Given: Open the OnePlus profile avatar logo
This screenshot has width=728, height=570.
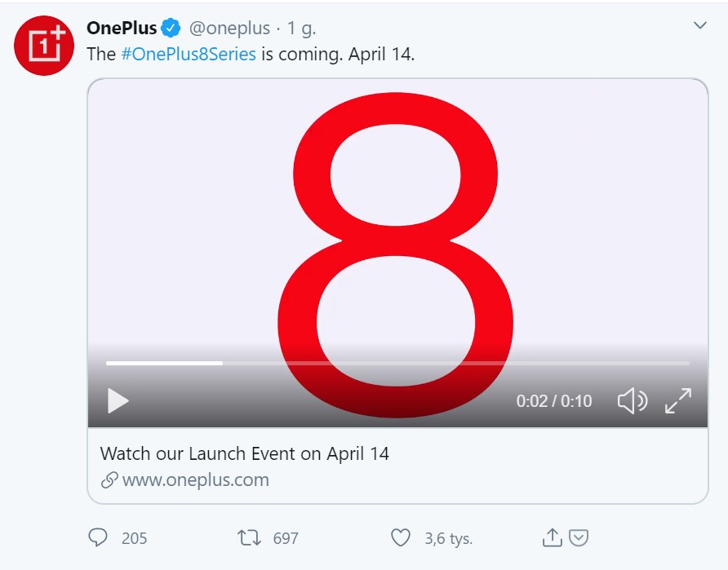Looking at the screenshot, I should click(44, 46).
